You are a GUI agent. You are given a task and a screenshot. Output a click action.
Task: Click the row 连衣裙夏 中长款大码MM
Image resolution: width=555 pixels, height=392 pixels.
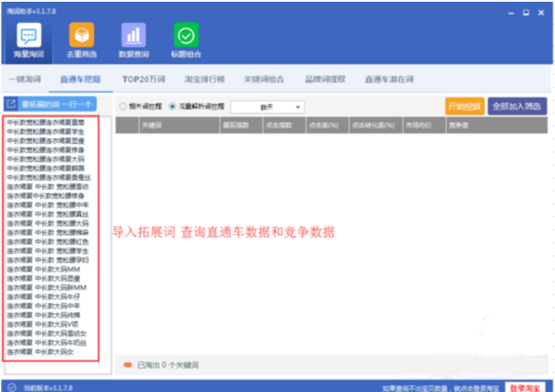(x=44, y=269)
